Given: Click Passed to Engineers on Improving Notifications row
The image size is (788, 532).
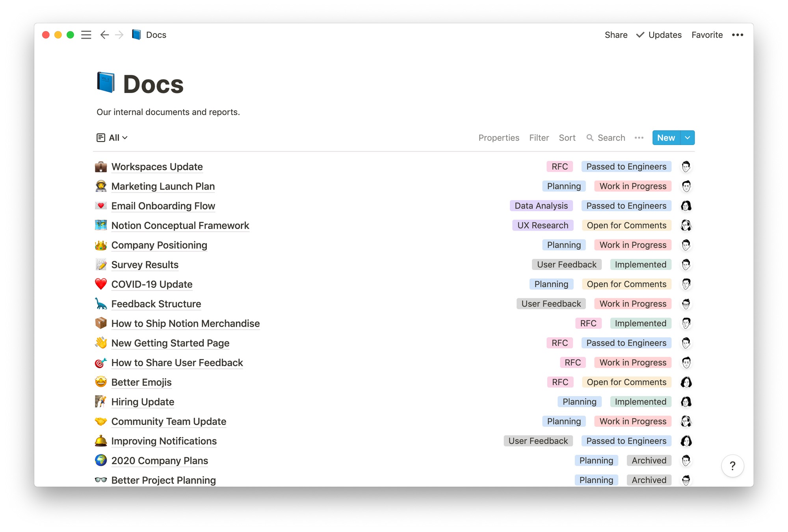Looking at the screenshot, I should (626, 441).
